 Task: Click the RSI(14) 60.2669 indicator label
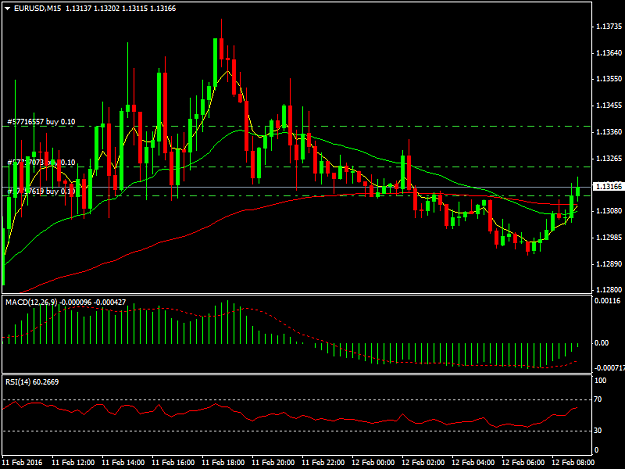32,382
